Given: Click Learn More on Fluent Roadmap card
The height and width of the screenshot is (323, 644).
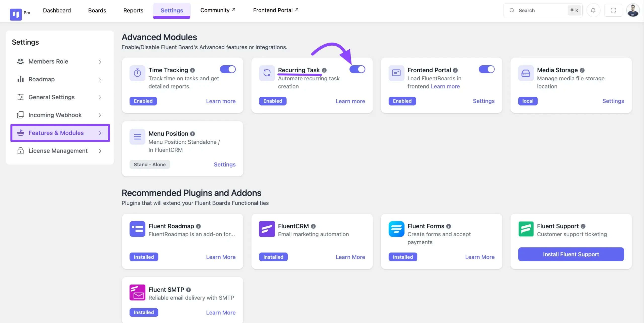Looking at the screenshot, I should click(x=221, y=257).
